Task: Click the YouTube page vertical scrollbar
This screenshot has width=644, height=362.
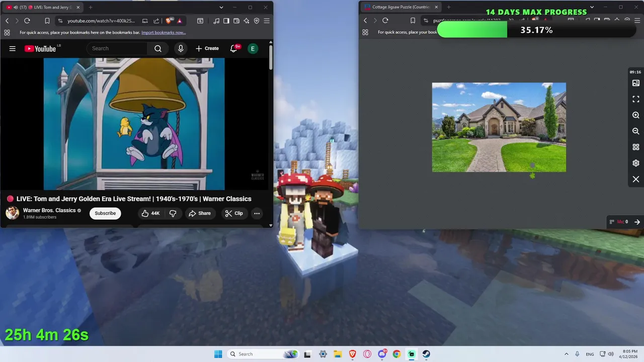Action: 271,58
